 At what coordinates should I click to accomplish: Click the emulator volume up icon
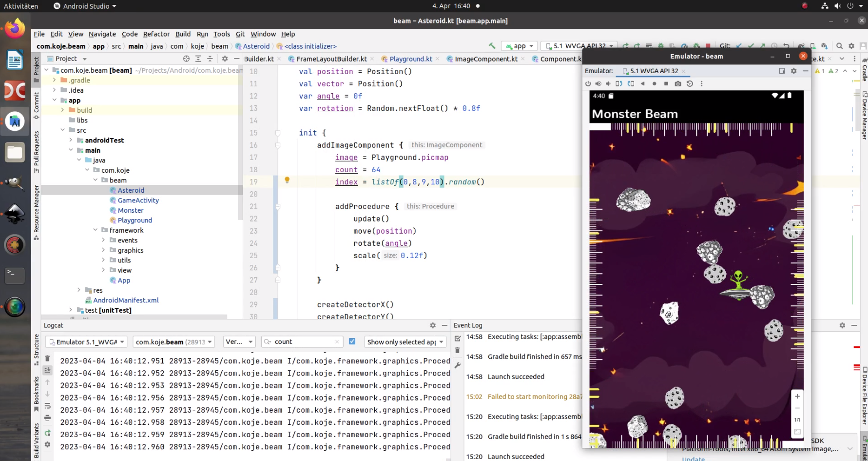598,84
